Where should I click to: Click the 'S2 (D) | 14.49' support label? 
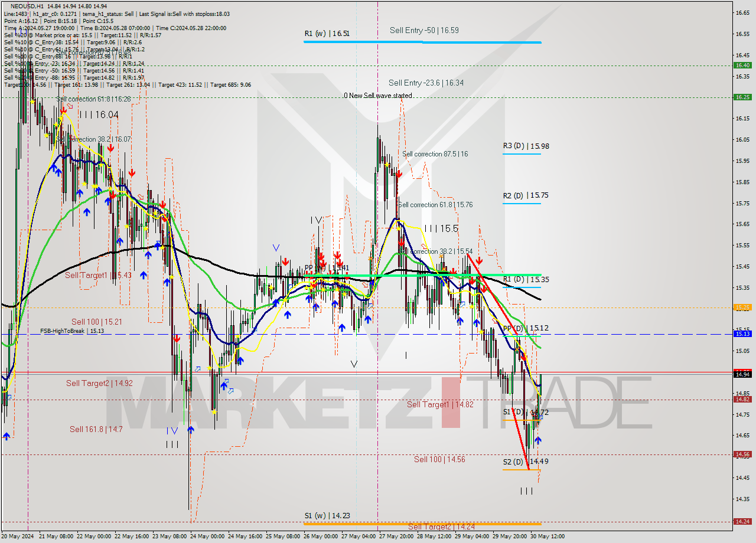[x=526, y=462]
